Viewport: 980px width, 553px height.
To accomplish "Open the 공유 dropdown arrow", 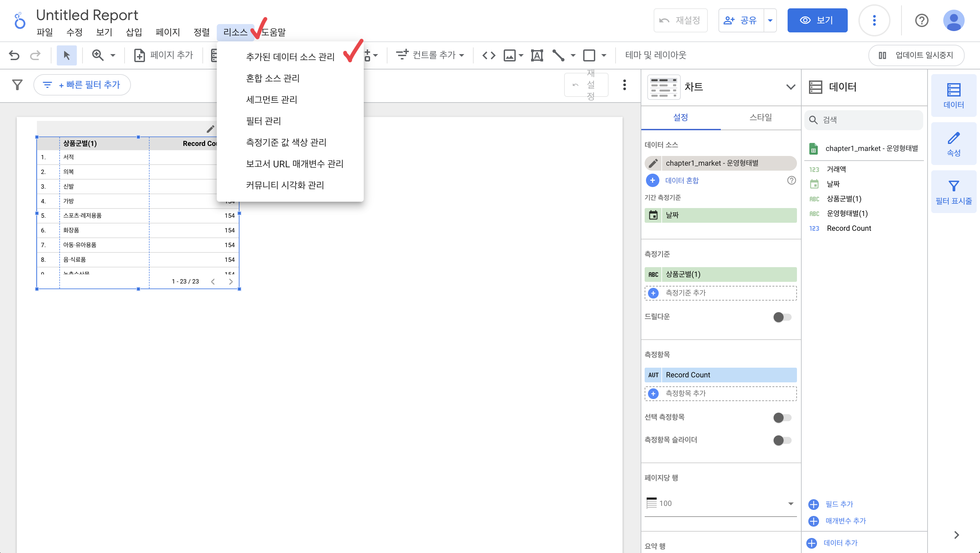I will point(770,20).
